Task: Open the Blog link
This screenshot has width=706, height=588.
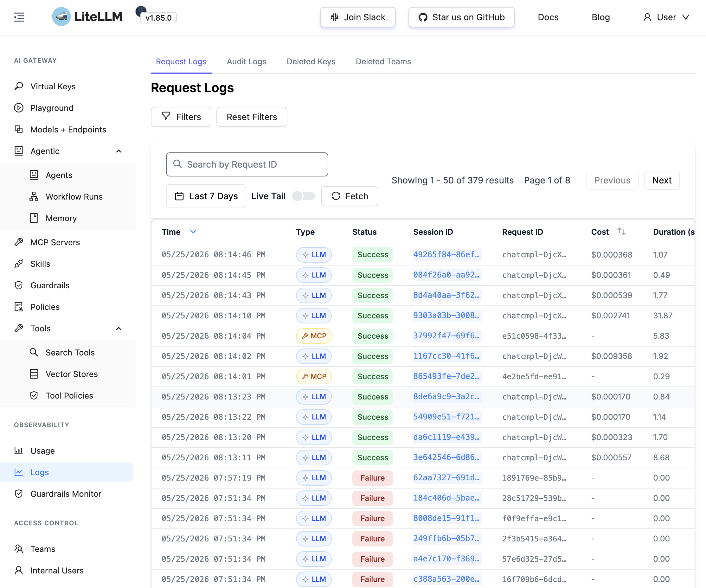Action: click(601, 17)
